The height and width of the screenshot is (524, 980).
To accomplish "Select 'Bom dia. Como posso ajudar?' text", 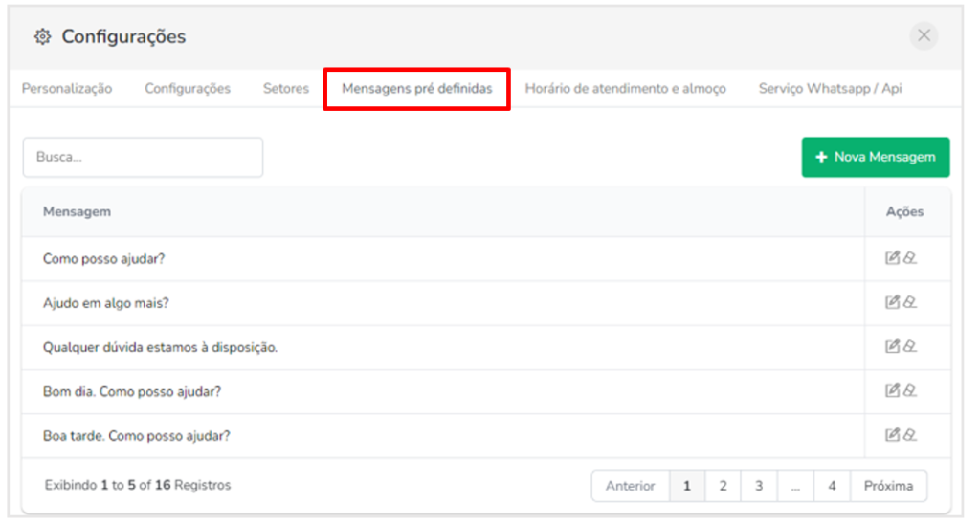I will (x=132, y=392).
